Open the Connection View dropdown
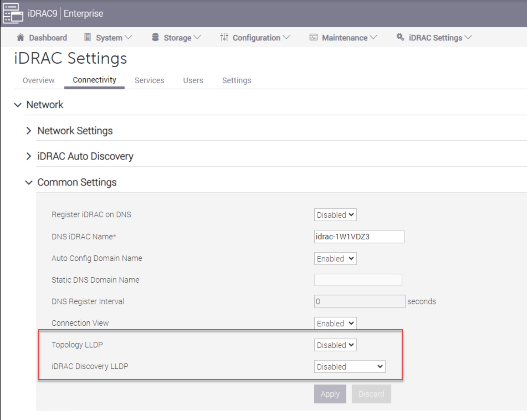The height and width of the screenshot is (420, 527). 335,323
